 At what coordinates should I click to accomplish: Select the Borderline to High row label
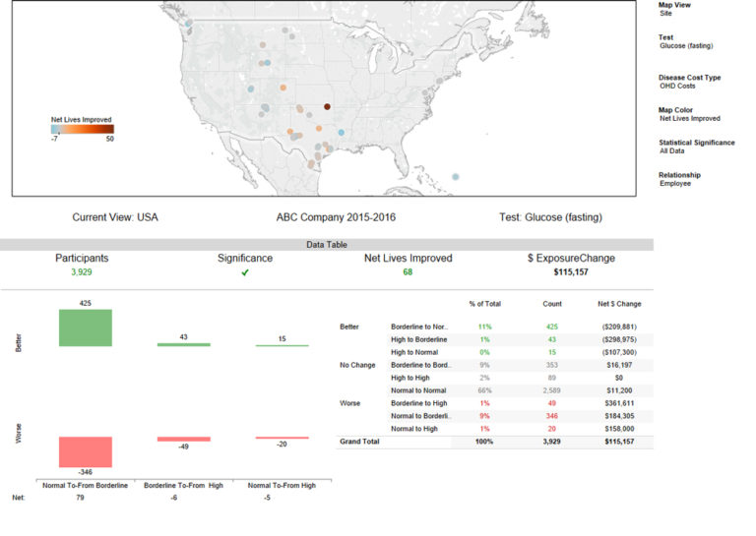click(x=419, y=403)
